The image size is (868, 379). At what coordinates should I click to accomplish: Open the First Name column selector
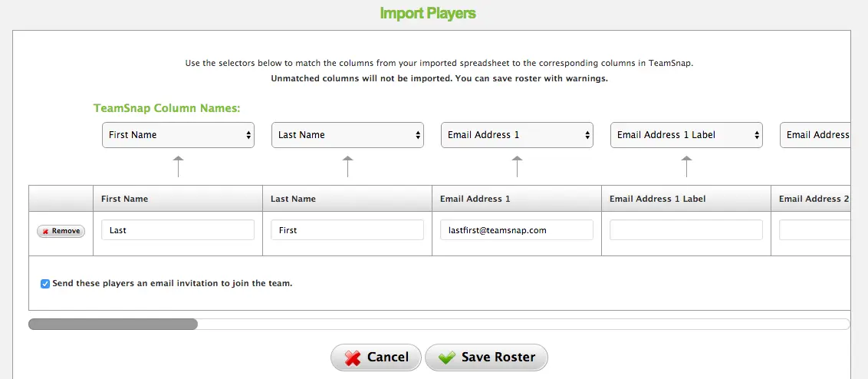tap(178, 135)
